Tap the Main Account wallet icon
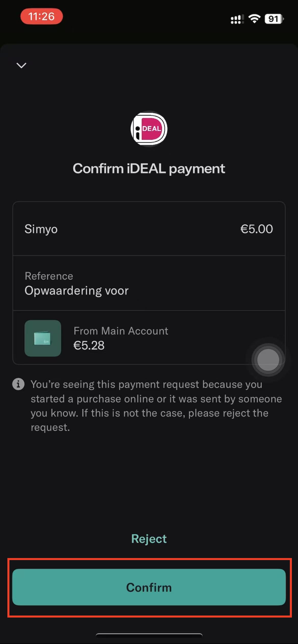 coord(43,338)
